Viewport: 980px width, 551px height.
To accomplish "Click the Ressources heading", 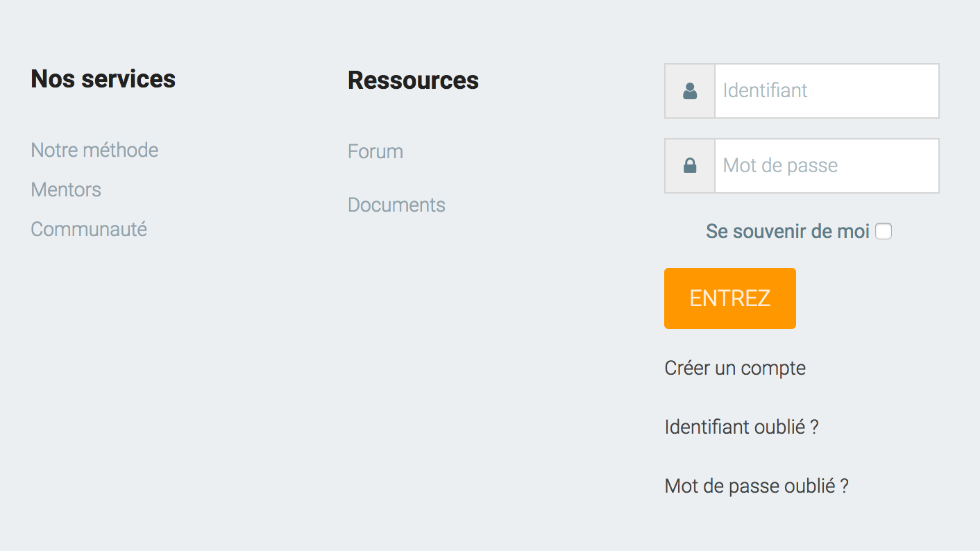I will tap(413, 80).
